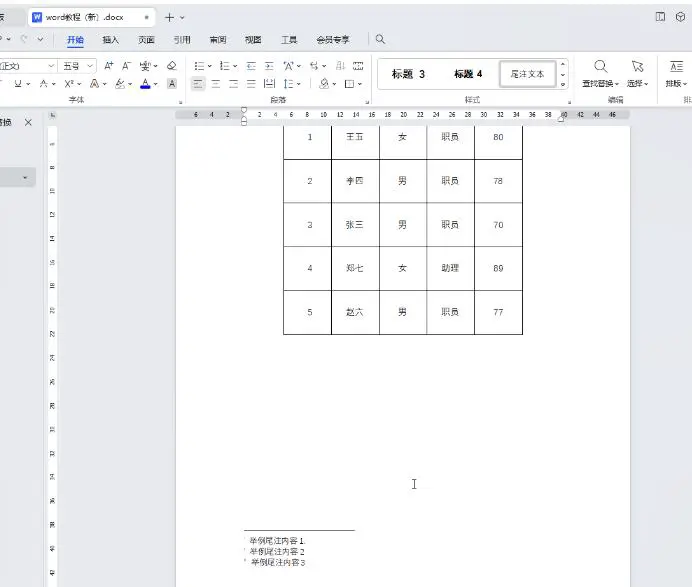Open the Chinese layout tool
Viewport: 692px width, 587px height.
(x=289, y=66)
